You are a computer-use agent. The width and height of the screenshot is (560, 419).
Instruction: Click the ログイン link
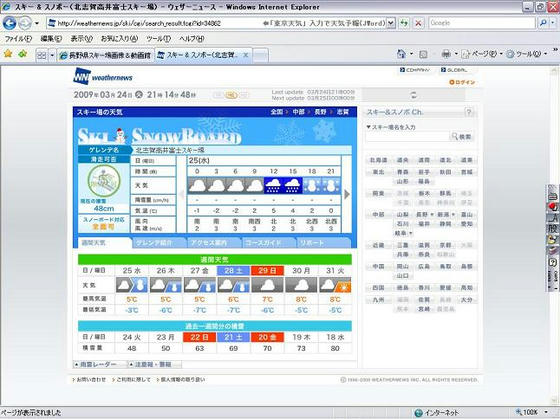pyautogui.click(x=462, y=82)
